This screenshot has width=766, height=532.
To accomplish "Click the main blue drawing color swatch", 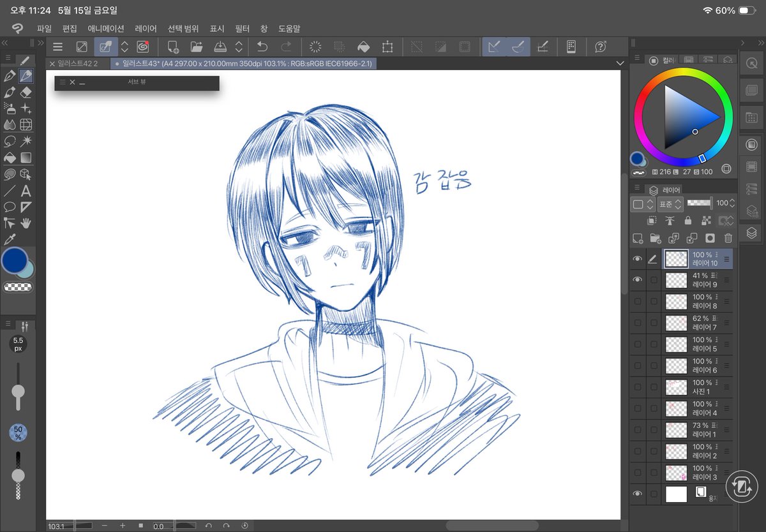I will (14, 261).
